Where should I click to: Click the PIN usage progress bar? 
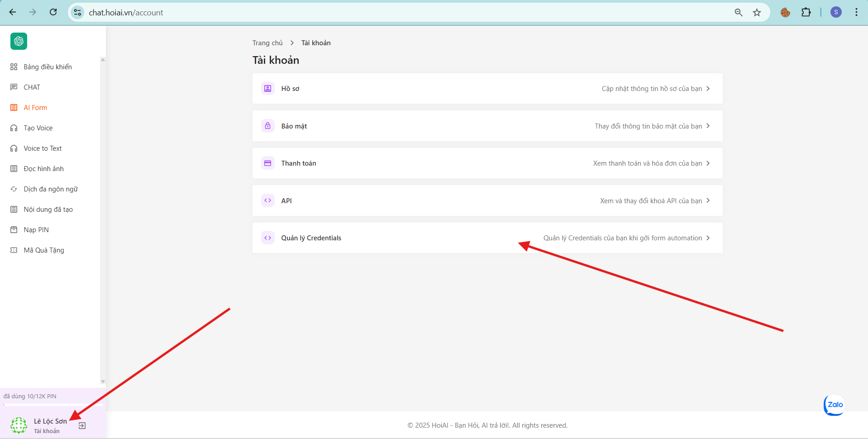click(x=52, y=404)
